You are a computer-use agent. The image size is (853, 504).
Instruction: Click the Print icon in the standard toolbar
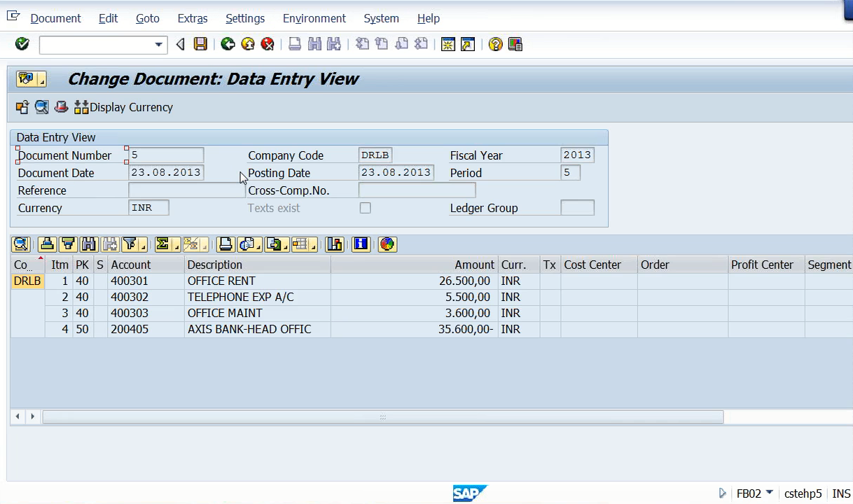[x=295, y=44]
